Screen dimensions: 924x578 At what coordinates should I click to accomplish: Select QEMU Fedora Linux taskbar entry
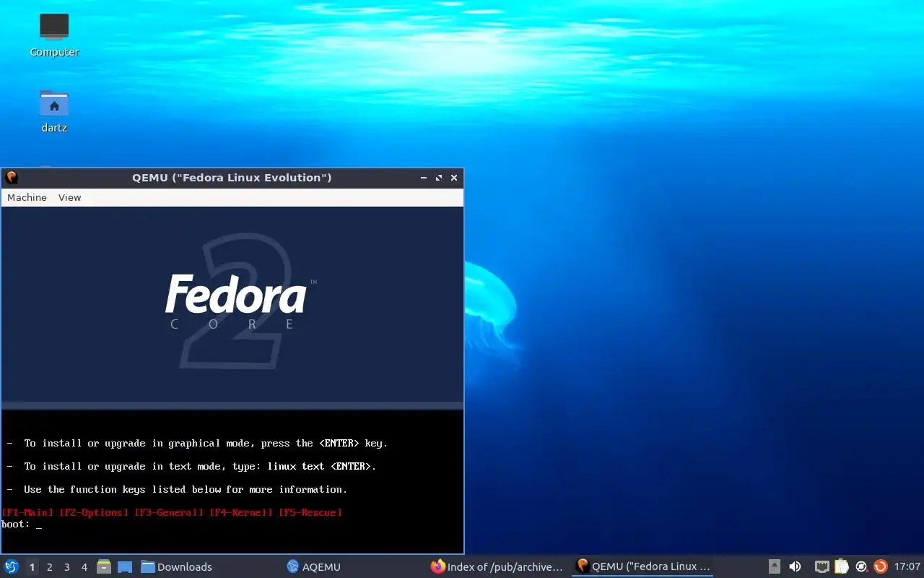pos(642,566)
